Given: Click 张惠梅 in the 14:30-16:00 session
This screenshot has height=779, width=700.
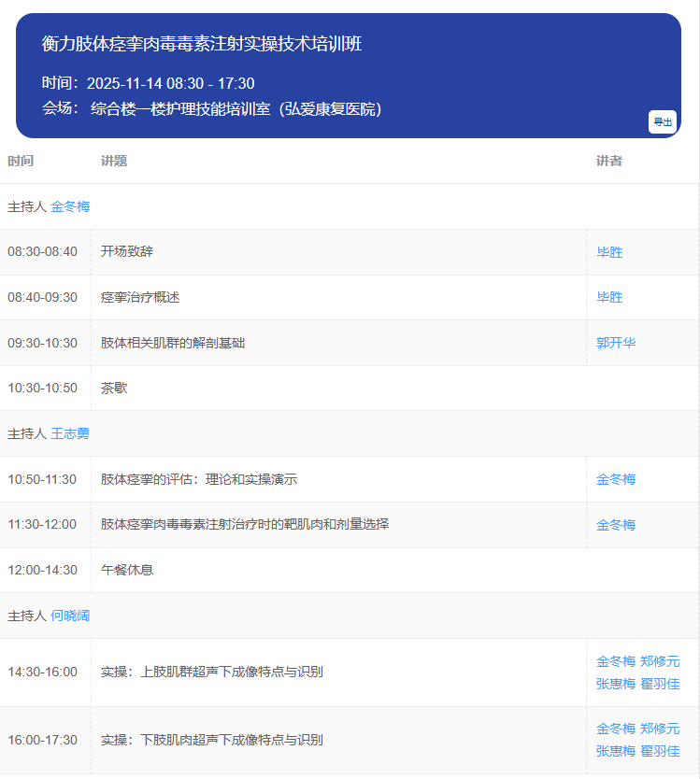Looking at the screenshot, I should point(616,684).
